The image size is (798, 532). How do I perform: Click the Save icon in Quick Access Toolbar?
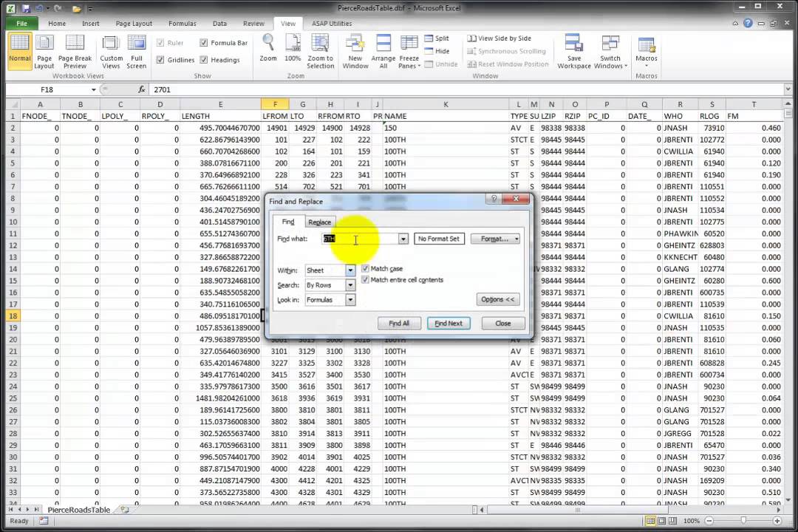(25, 8)
